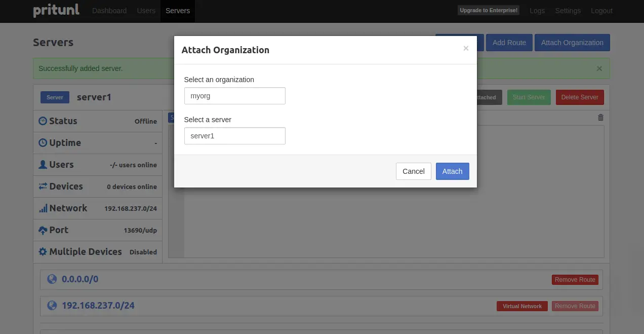Click the server1 server name
This screenshot has width=644, height=334.
tap(94, 97)
